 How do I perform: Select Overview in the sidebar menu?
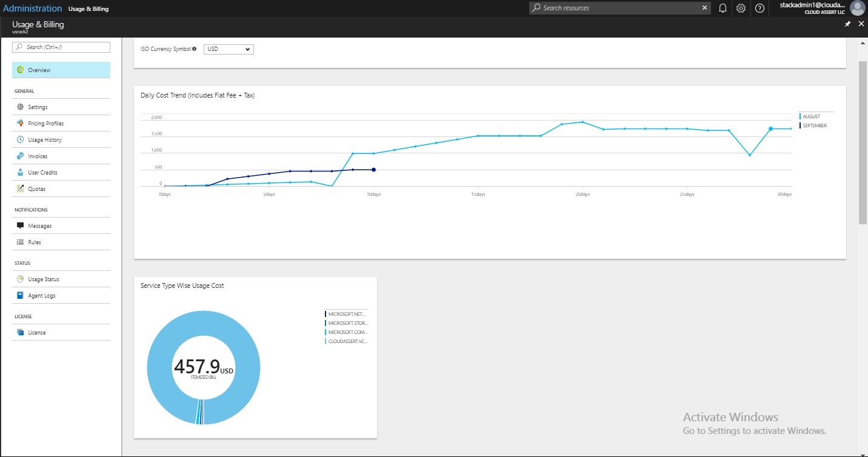coord(39,70)
